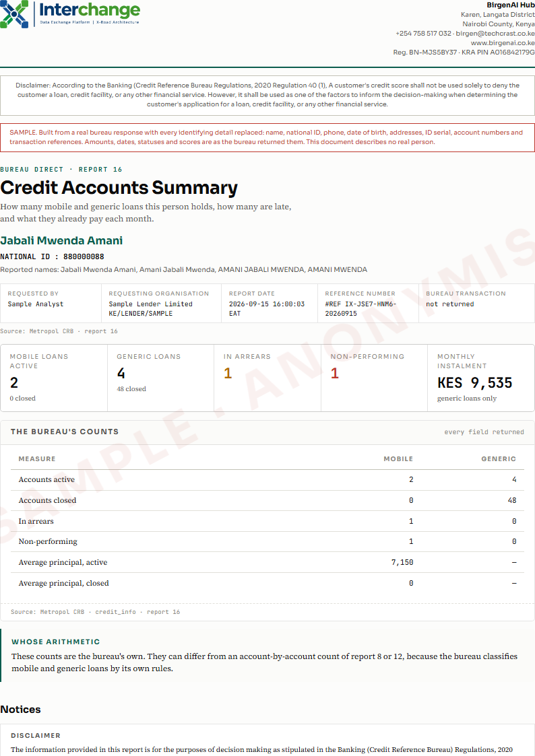Click the red SAMPLE notice box text
This screenshot has height=756, width=535.
[267, 137]
